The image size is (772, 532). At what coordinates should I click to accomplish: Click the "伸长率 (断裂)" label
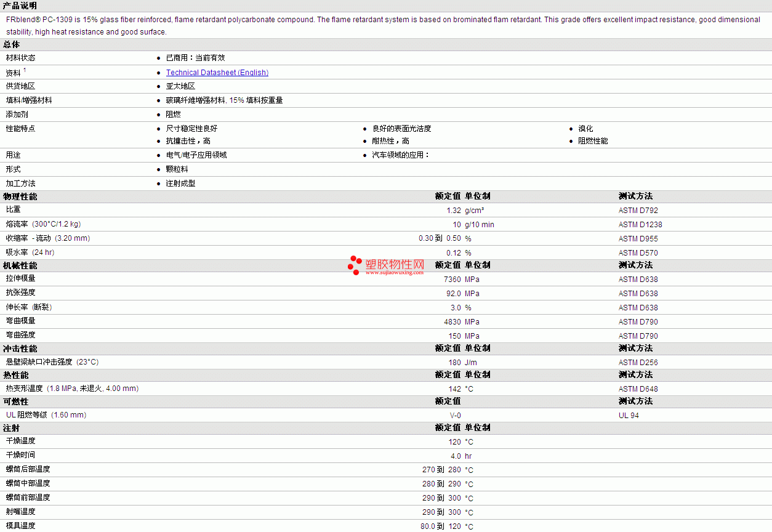coord(29,307)
